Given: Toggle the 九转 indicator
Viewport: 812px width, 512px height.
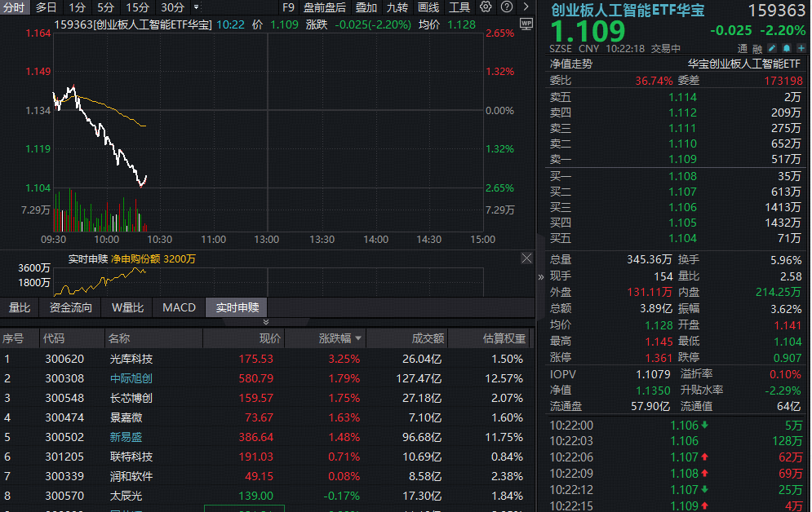Looking at the screenshot, I should coord(397,7).
